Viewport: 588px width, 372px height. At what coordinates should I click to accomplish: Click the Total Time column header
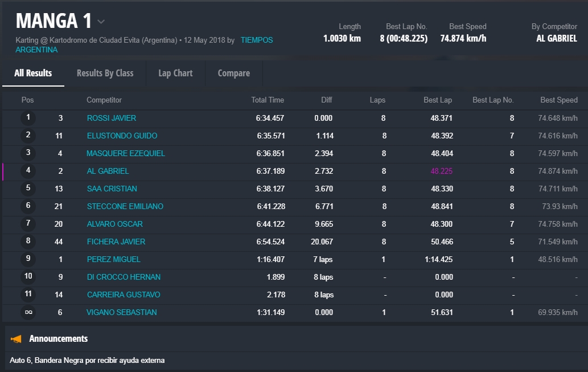click(268, 100)
